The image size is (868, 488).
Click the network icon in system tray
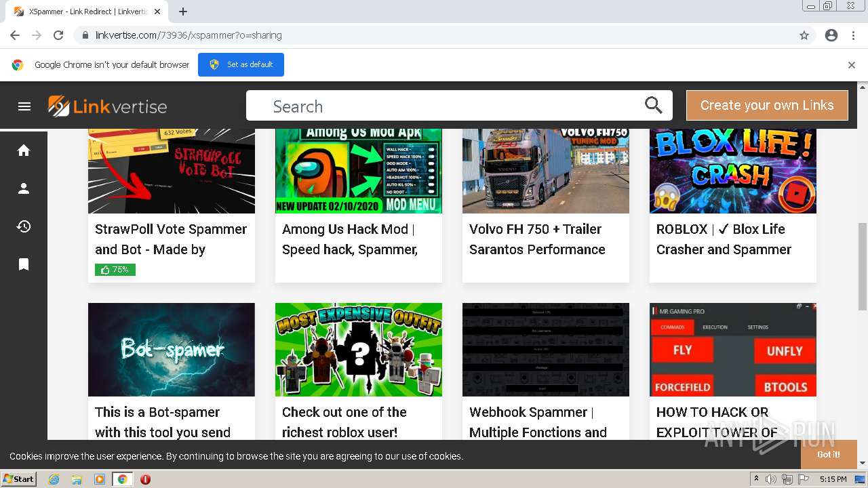tap(787, 479)
